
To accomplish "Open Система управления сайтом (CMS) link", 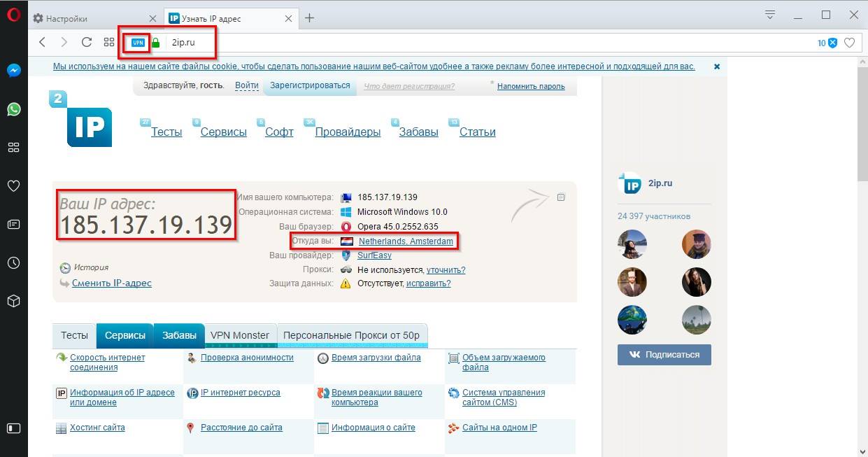I will pos(504,398).
